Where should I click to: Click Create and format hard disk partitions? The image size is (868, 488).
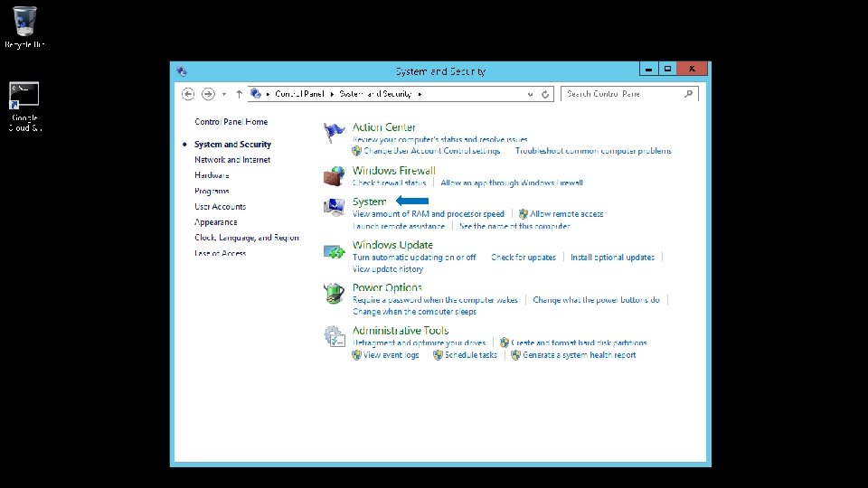(x=579, y=343)
